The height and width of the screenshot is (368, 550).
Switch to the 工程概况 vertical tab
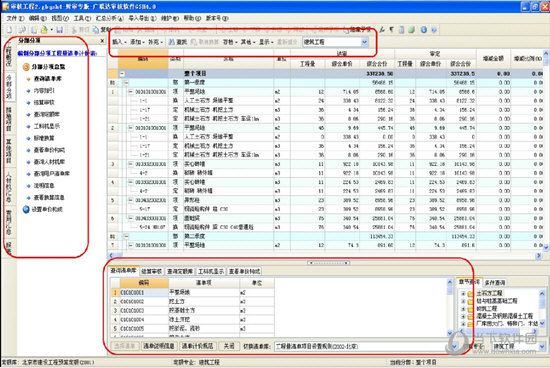click(x=9, y=54)
